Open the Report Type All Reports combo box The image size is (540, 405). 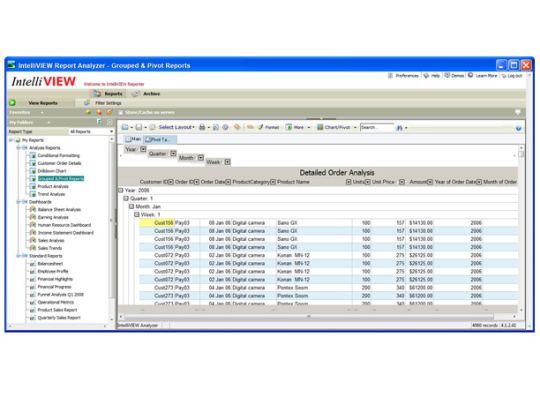tap(91, 132)
